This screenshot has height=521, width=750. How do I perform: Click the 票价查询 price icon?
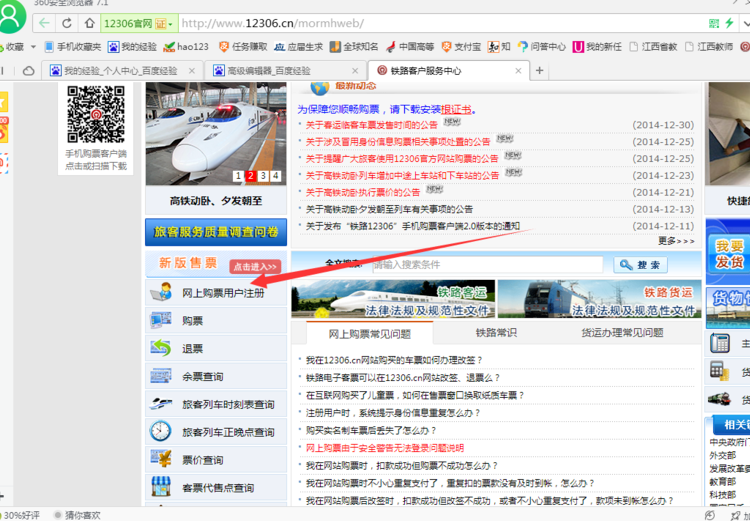point(161,459)
